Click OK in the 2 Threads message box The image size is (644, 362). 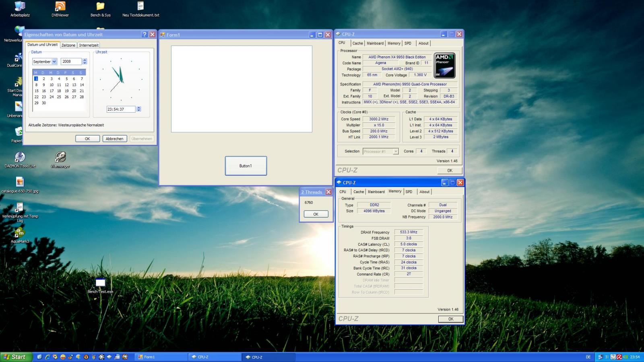coord(316,214)
